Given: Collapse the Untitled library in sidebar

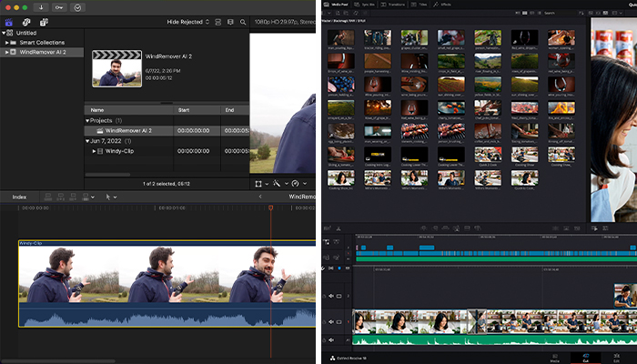Looking at the screenshot, I should tap(4, 33).
